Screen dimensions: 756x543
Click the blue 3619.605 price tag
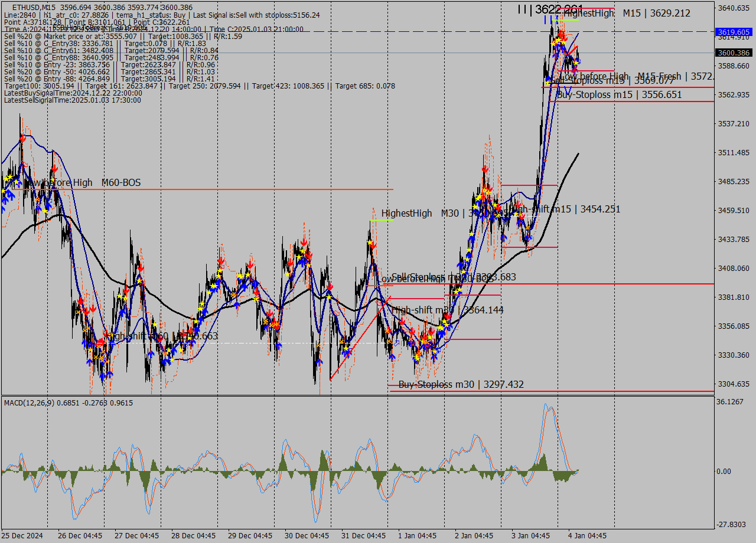pyautogui.click(x=733, y=32)
